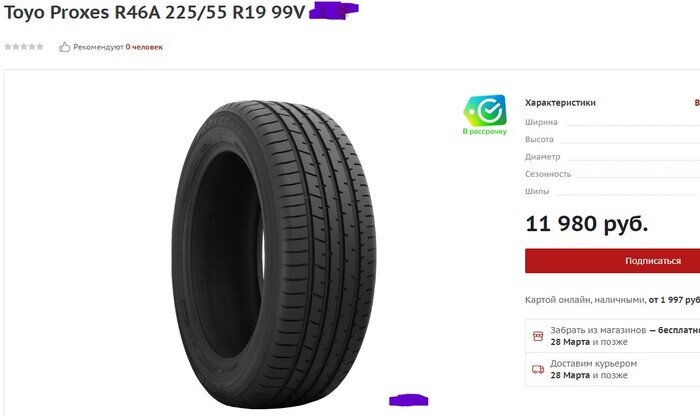Click the Характеристики heading
700x416 pixels.
(x=560, y=103)
